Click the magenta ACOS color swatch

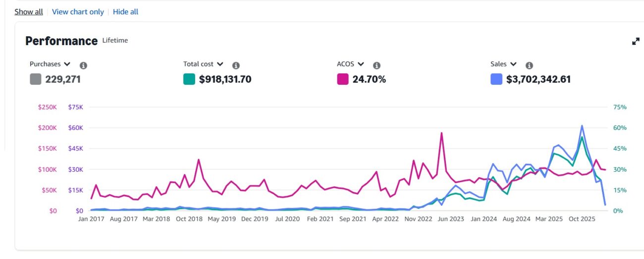(343, 79)
